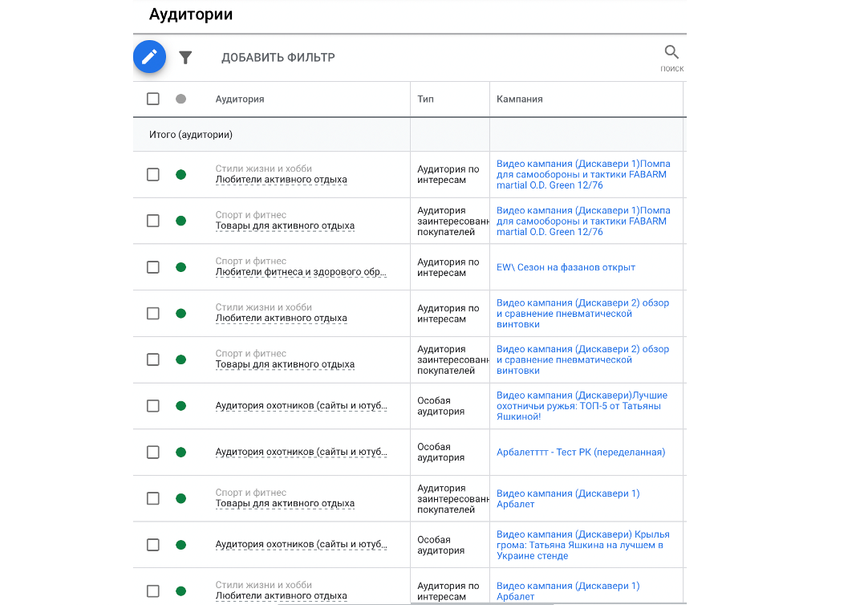Check the Лучшие охотничьи ружья campaign row

pyautogui.click(x=153, y=406)
